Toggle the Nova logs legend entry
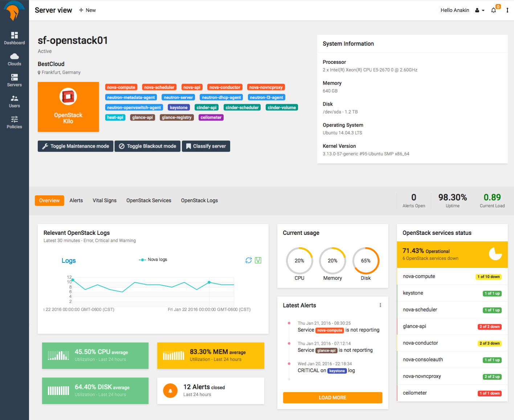Viewport: 514px width, 420px height. pyautogui.click(x=153, y=260)
